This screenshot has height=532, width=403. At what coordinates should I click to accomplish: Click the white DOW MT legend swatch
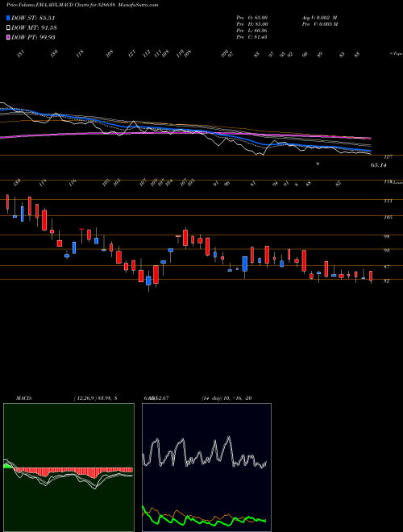8,28
